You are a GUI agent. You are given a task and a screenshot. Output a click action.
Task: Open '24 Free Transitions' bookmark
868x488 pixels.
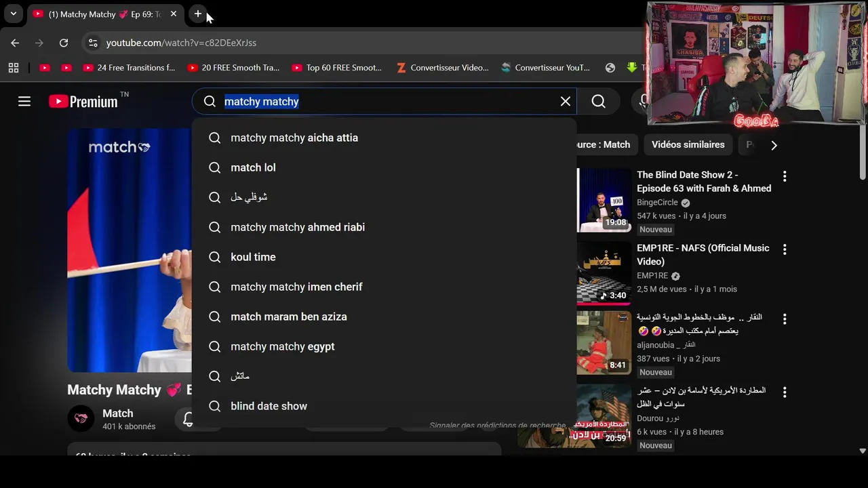point(129,68)
